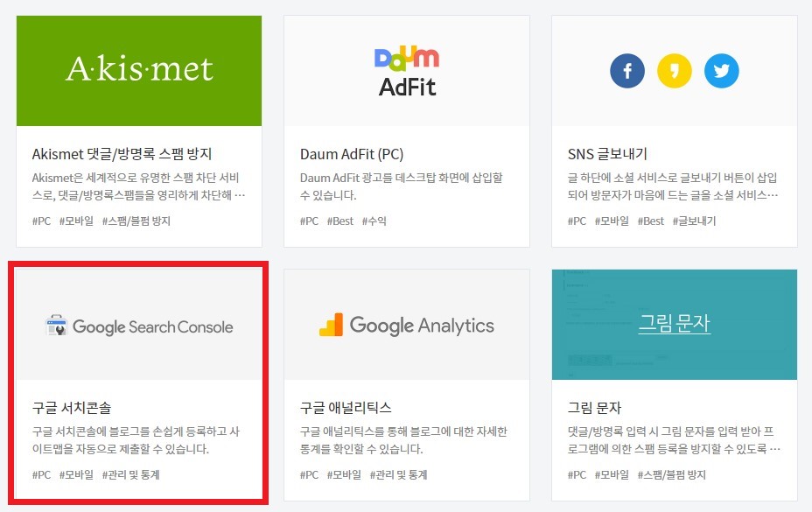Click #모바일 tag under 구글 애널리틱스
Screen dimensions: 812x512
(x=345, y=474)
